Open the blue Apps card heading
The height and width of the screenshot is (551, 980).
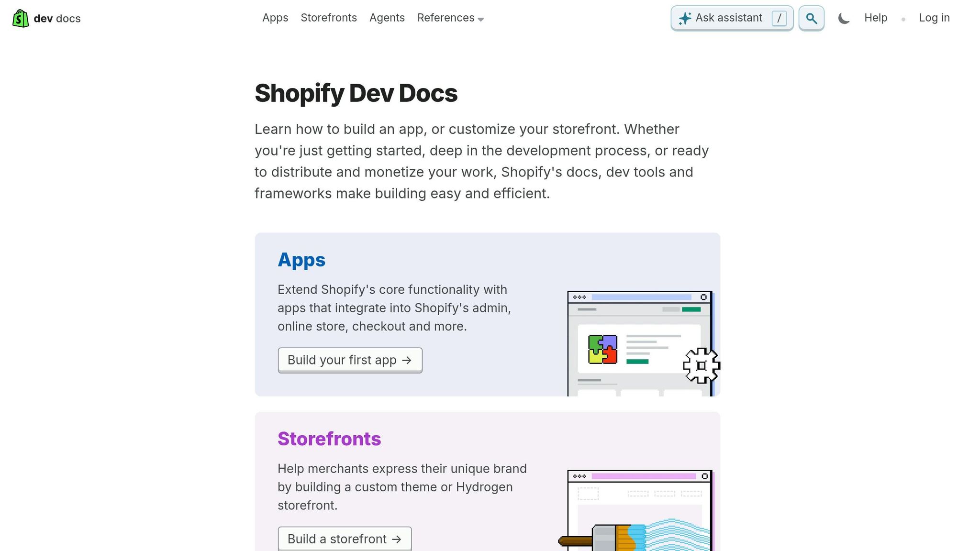[x=301, y=260]
